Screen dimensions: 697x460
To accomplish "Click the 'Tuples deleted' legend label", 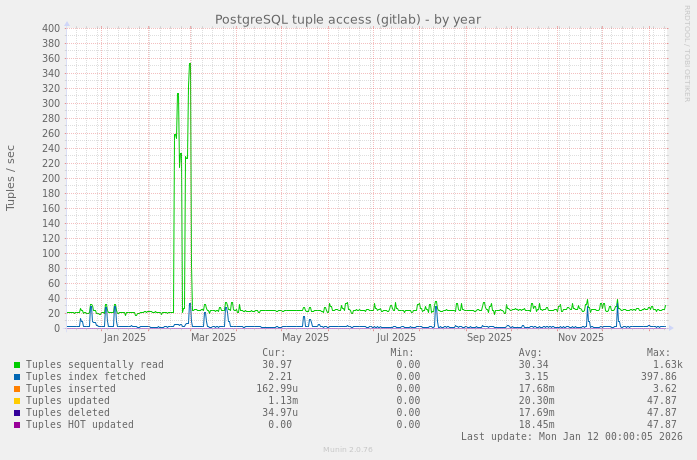I will tap(68, 412).
